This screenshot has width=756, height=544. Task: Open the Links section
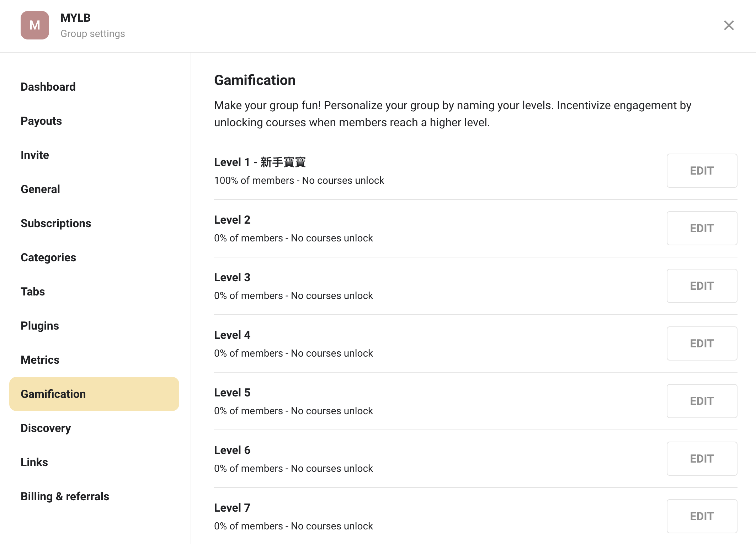[x=34, y=462]
